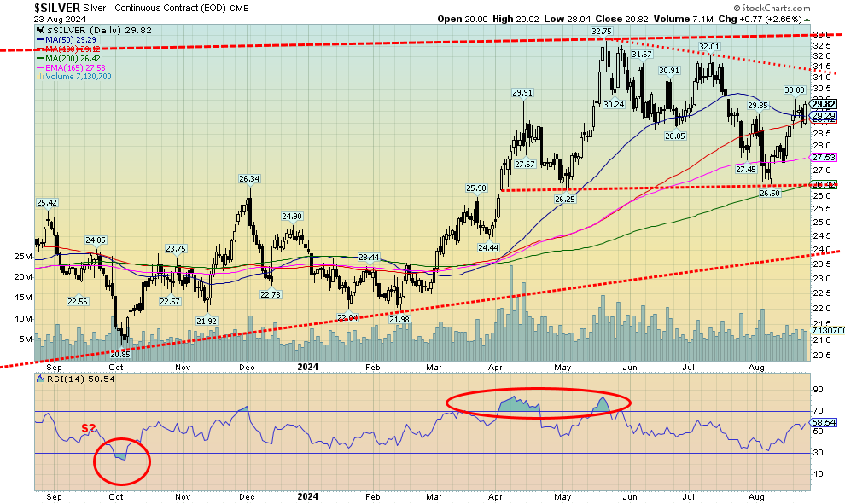Click the 20.85 October low label

[x=119, y=354]
